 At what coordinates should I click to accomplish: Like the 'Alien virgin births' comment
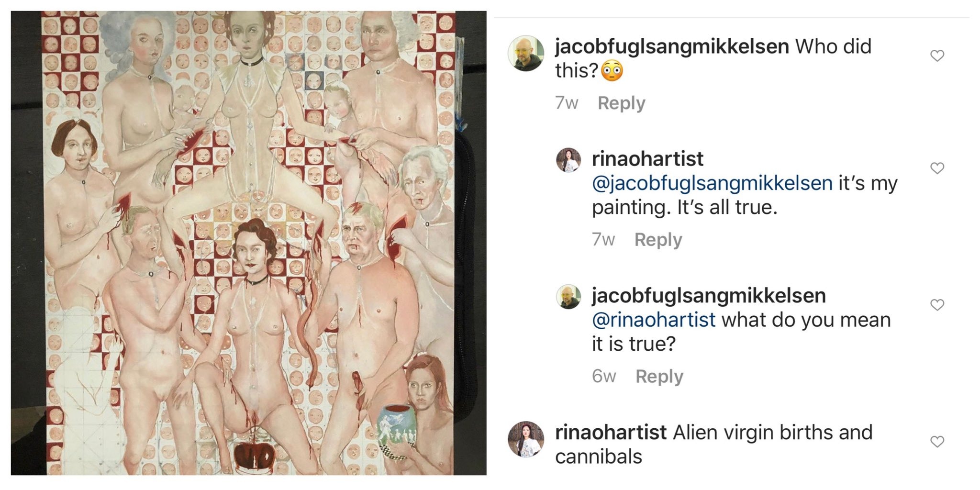coord(937,442)
